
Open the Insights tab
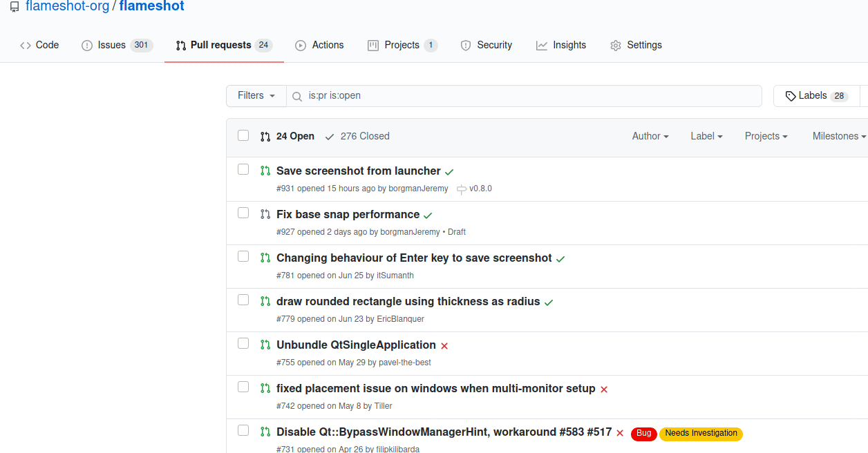pyautogui.click(x=561, y=45)
